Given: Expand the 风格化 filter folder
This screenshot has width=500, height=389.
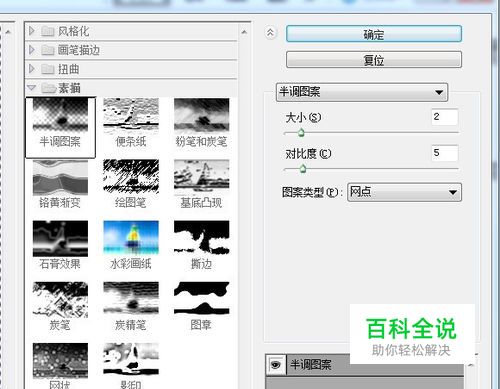Looking at the screenshot, I should tap(32, 31).
